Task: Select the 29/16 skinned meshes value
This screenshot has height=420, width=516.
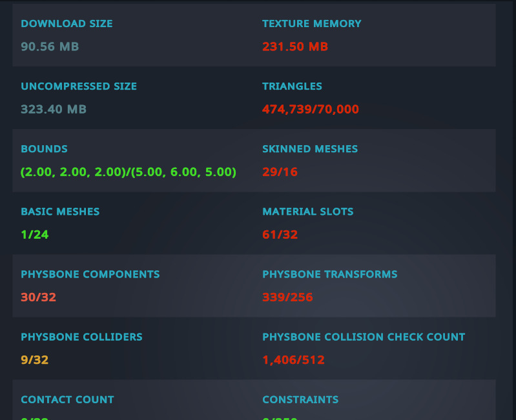Action: (x=280, y=172)
